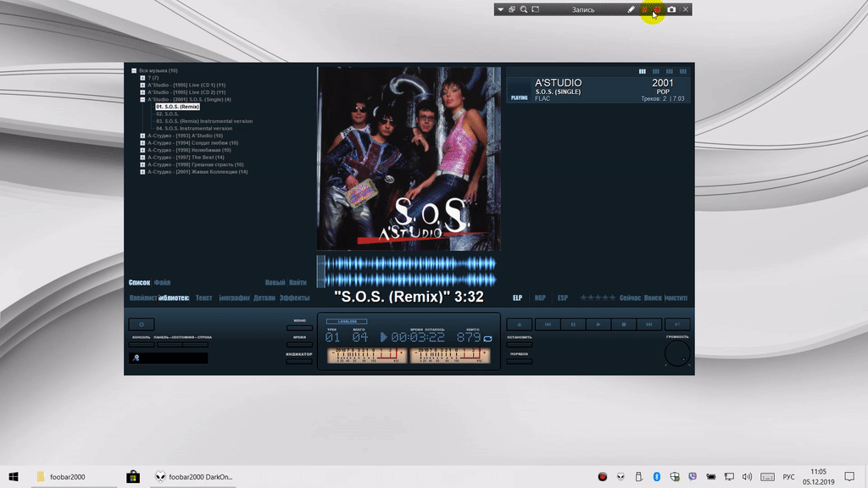
Task: Toggle the ESP panel mode
Action: [562, 298]
